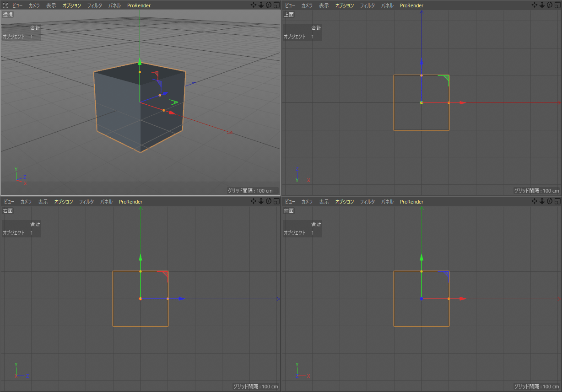Toggle maximize view icon in top viewport
The width and height of the screenshot is (562, 392).
coord(557,5)
